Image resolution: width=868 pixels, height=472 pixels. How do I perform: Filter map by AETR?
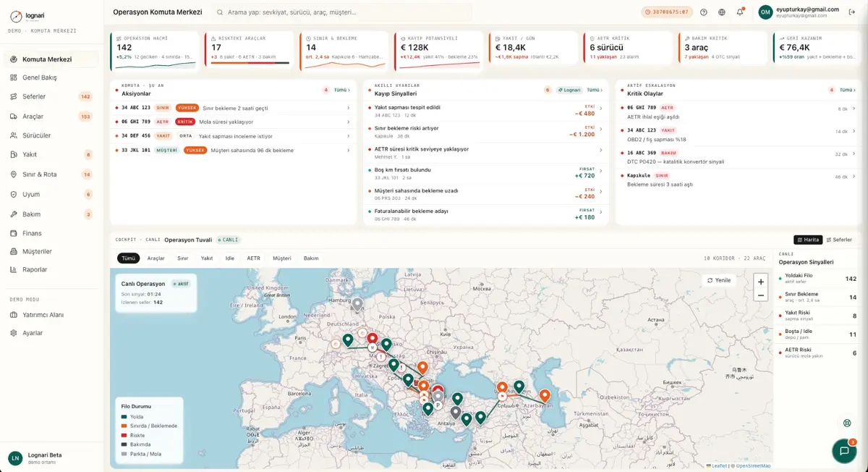click(253, 258)
